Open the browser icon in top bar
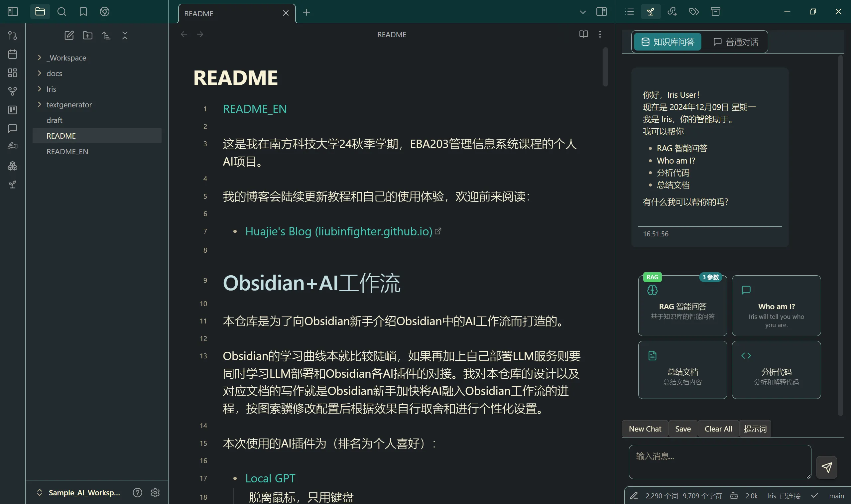The width and height of the screenshot is (851, 504). [105, 12]
